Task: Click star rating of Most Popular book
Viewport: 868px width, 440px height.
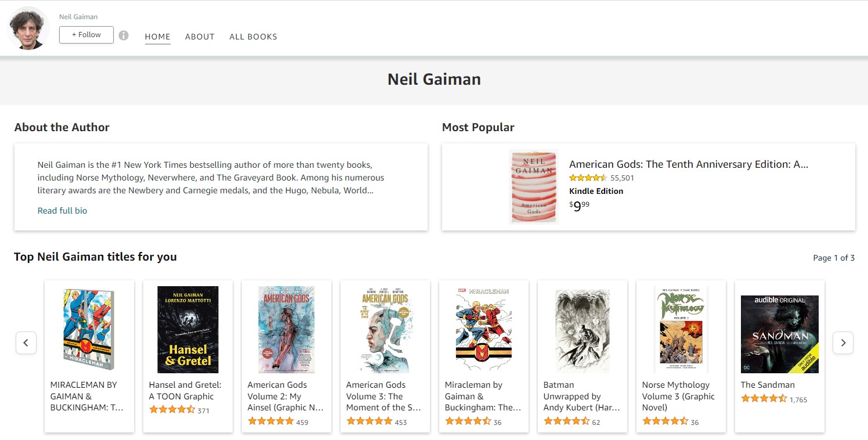Action: point(588,178)
